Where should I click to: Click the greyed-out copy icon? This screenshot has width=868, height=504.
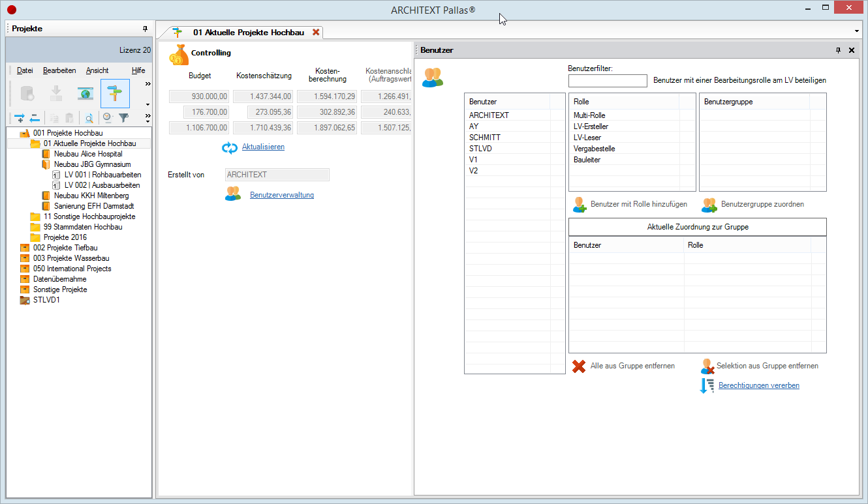click(54, 118)
